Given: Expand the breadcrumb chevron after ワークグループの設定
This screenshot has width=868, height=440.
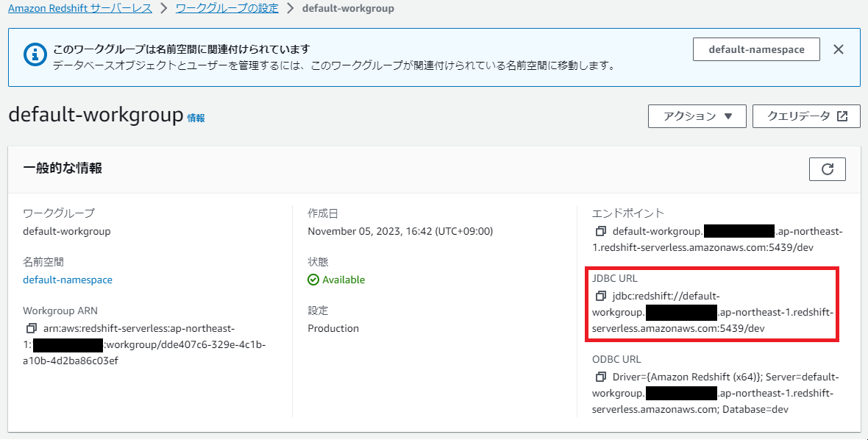Looking at the screenshot, I should (x=291, y=8).
